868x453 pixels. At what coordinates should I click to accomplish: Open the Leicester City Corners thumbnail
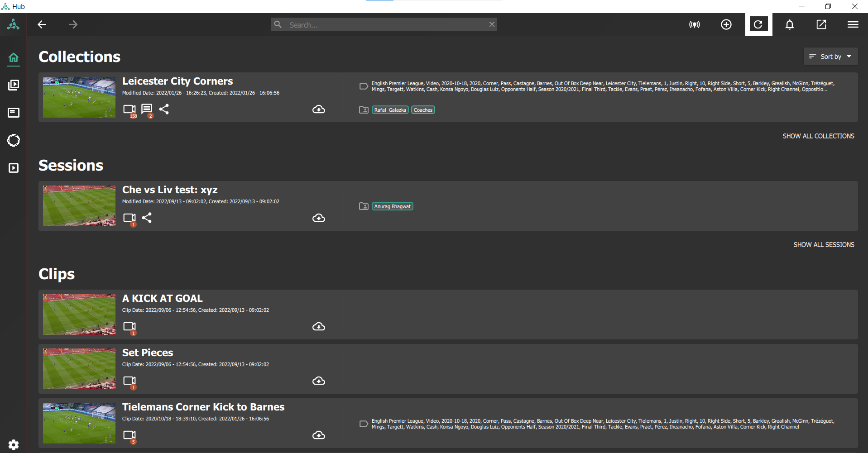(x=79, y=97)
